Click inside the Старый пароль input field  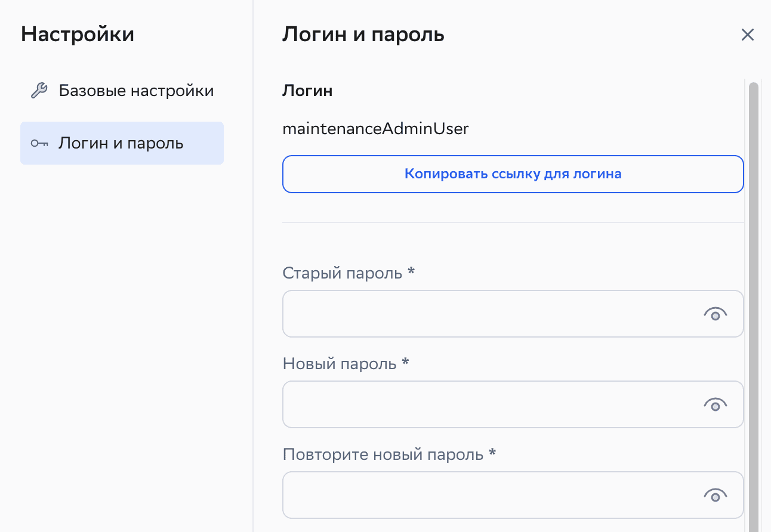[x=477, y=314]
